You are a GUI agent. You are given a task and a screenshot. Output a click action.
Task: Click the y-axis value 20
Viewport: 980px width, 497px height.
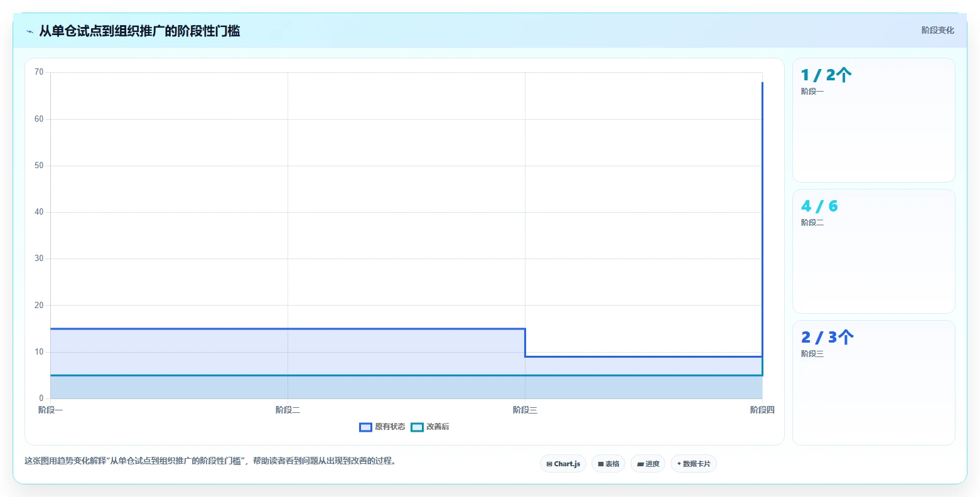[x=39, y=306]
